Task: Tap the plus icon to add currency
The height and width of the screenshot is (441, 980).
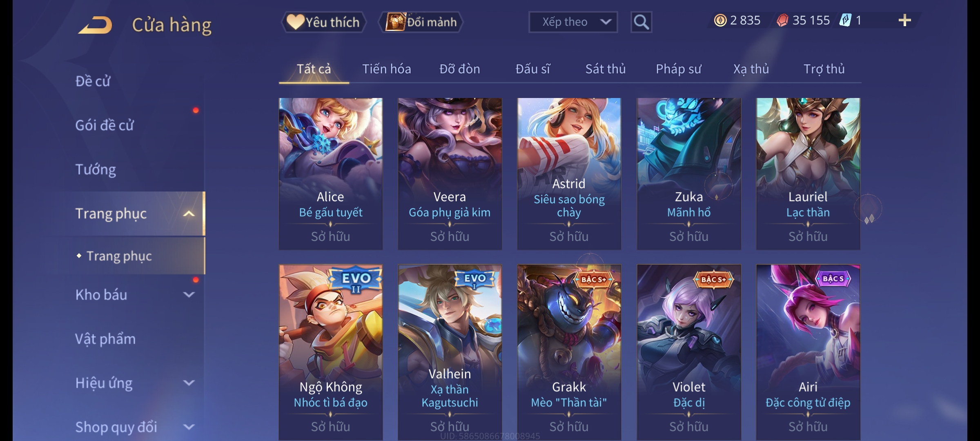Action: [x=905, y=20]
